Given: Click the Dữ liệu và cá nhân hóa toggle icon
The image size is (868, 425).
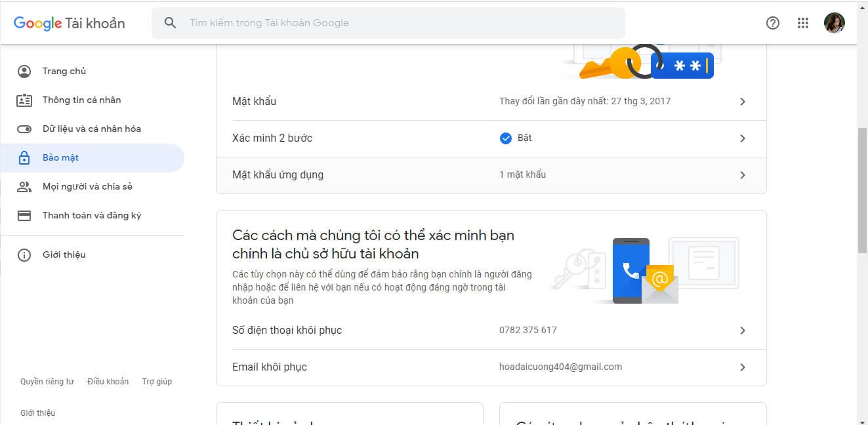Looking at the screenshot, I should pyautogui.click(x=24, y=129).
